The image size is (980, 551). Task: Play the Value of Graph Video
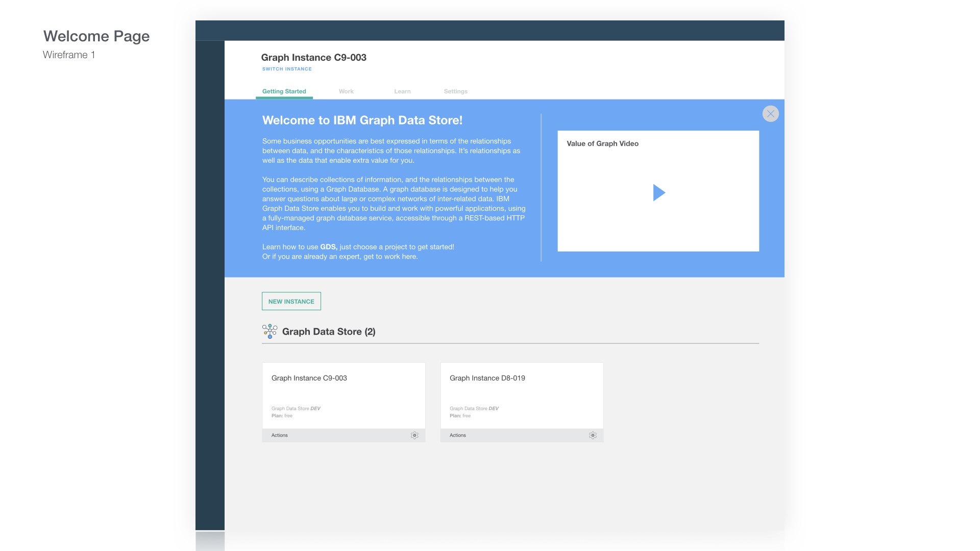click(x=659, y=192)
